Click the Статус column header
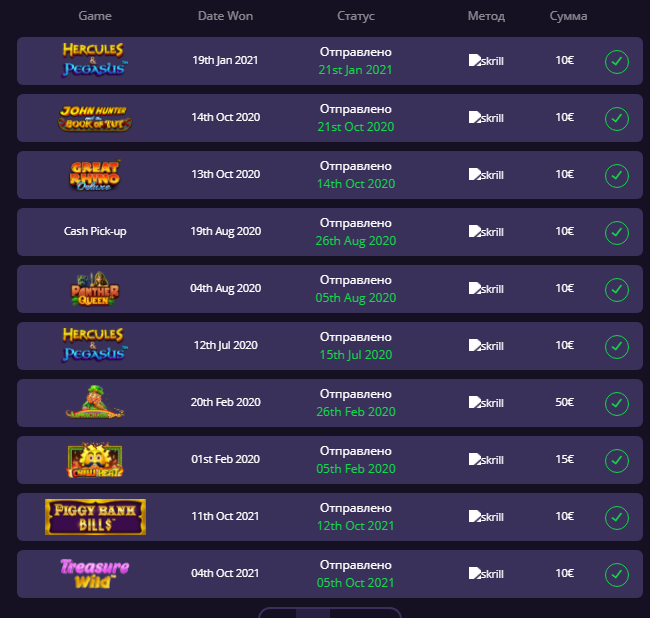The image size is (650, 618). tap(356, 16)
